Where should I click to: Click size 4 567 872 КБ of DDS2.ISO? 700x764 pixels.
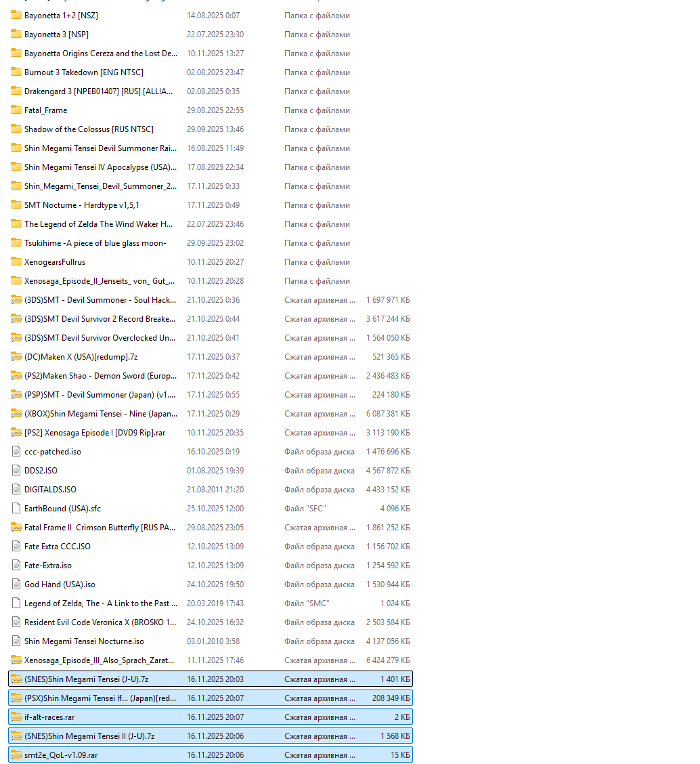click(388, 471)
